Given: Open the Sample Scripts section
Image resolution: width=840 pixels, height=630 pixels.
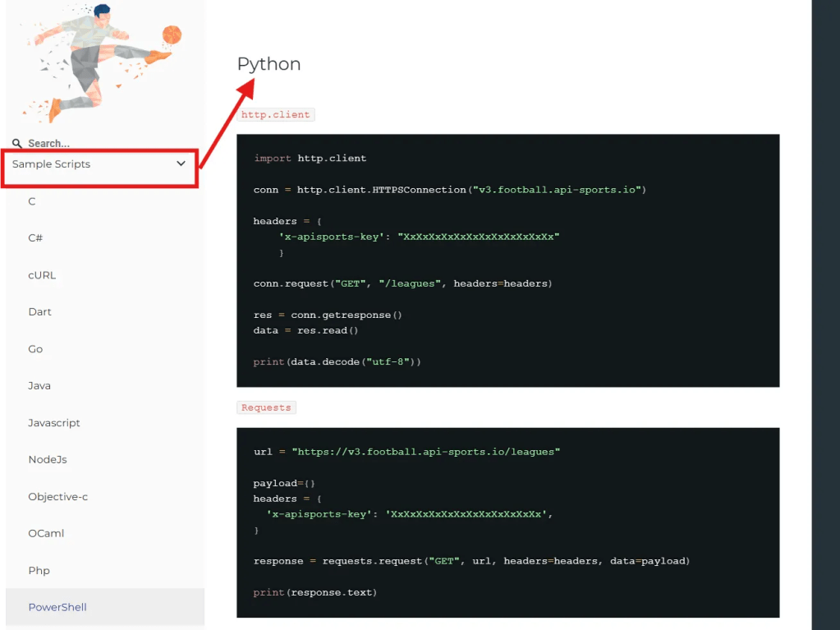Looking at the screenshot, I should (52, 164).
